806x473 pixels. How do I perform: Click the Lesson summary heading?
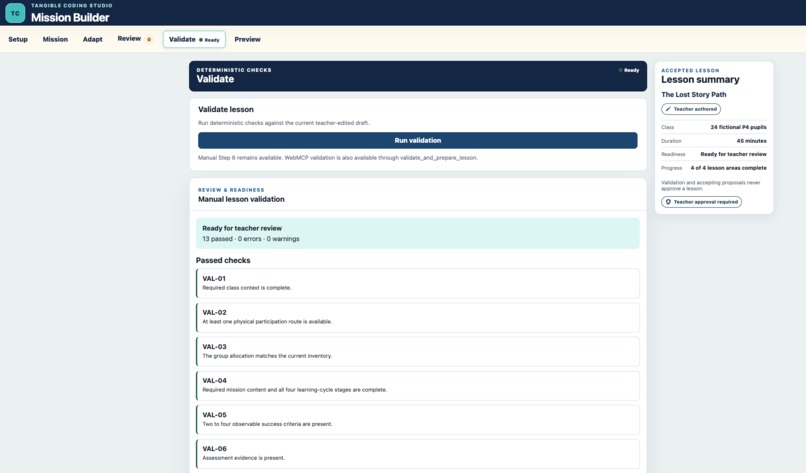click(x=700, y=80)
